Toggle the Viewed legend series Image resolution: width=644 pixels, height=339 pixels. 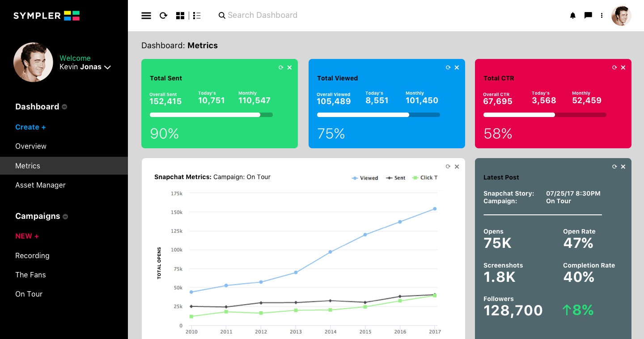click(x=365, y=178)
